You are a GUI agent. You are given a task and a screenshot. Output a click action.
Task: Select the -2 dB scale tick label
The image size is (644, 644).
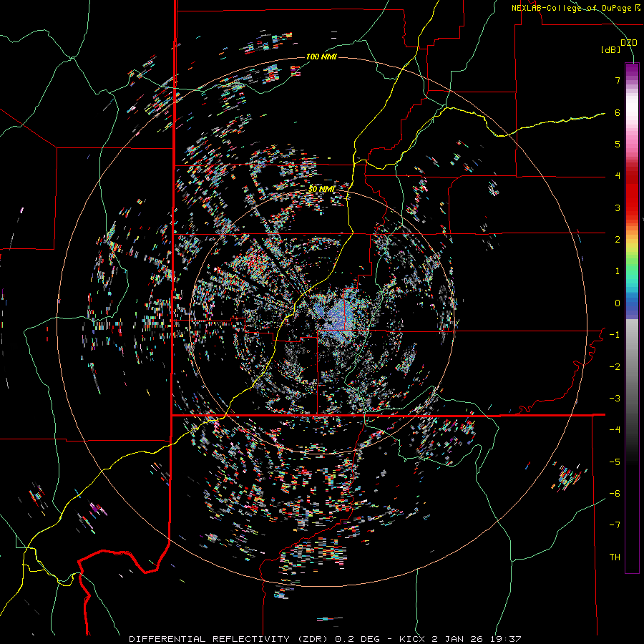click(615, 367)
